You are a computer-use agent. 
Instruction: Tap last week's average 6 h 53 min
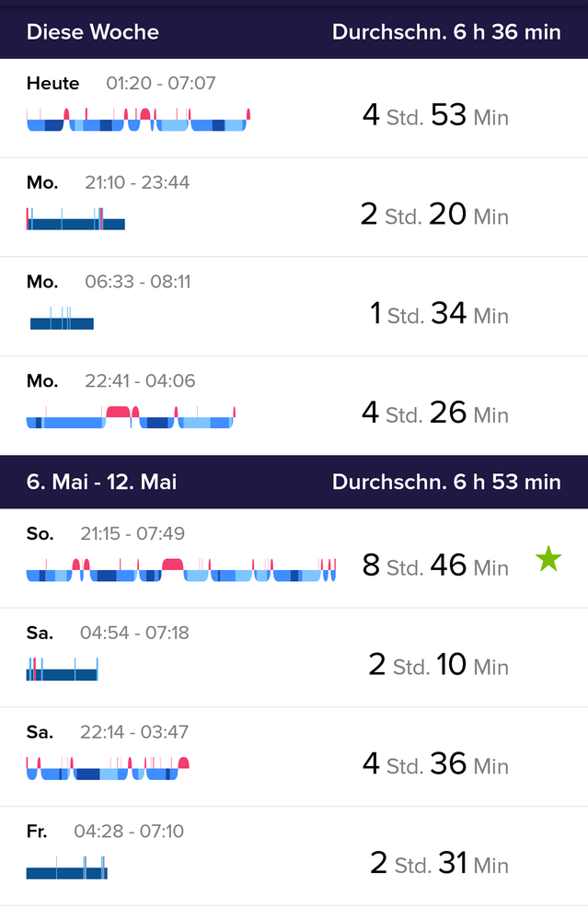coord(446,482)
